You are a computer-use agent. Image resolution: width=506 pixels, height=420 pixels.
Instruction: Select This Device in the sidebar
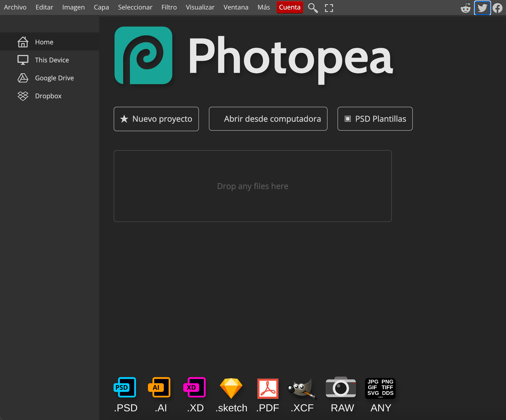(50, 60)
